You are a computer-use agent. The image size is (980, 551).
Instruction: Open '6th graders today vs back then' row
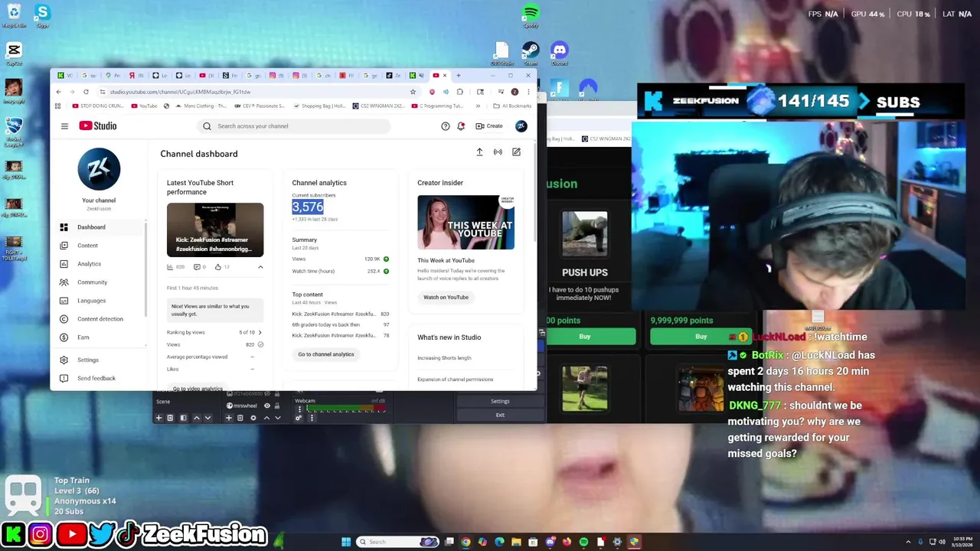pyautogui.click(x=341, y=324)
